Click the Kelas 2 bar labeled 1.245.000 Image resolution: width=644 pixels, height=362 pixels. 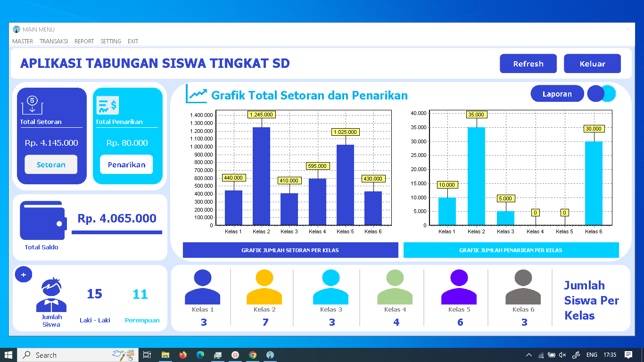click(262, 174)
